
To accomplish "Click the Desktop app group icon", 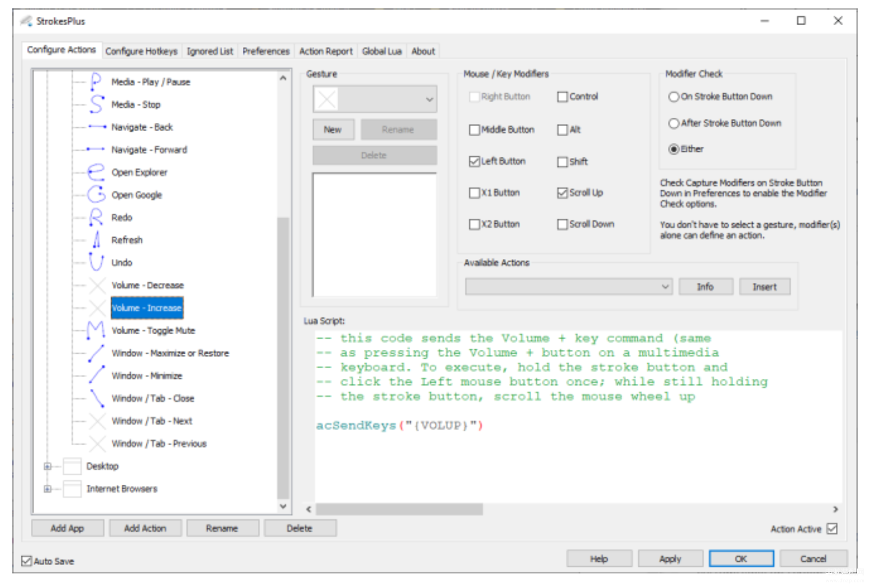I will click(x=72, y=466).
